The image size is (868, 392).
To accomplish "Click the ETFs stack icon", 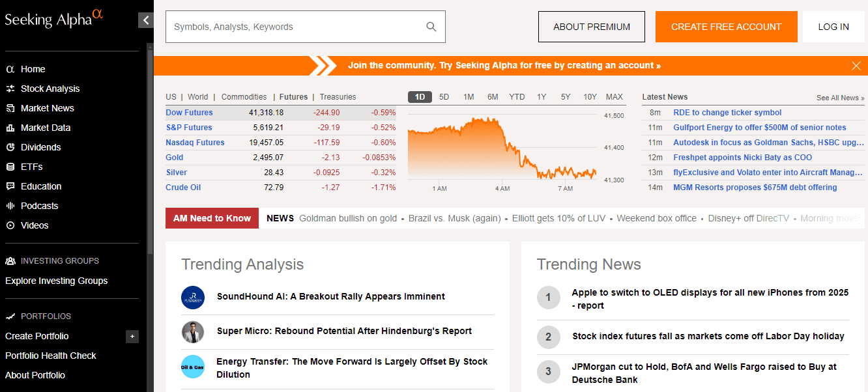I will coord(10,167).
